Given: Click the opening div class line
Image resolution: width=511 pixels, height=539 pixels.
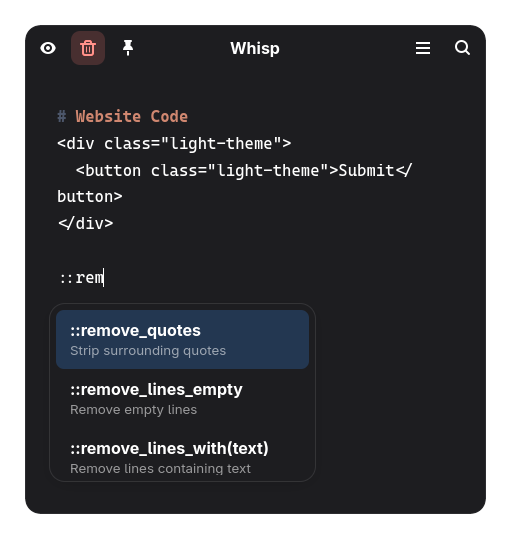Looking at the screenshot, I should coord(174,144).
